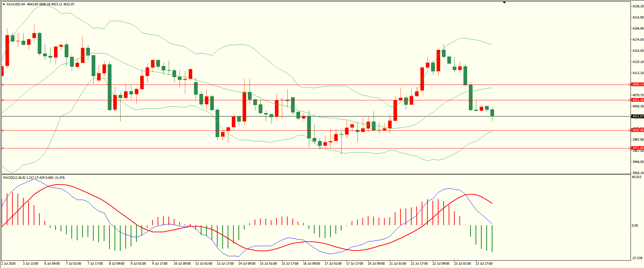Open the XAUUSD,H4 triangle menu arrow
Image resolution: width=644 pixels, height=268 pixels.
tap(4, 4)
